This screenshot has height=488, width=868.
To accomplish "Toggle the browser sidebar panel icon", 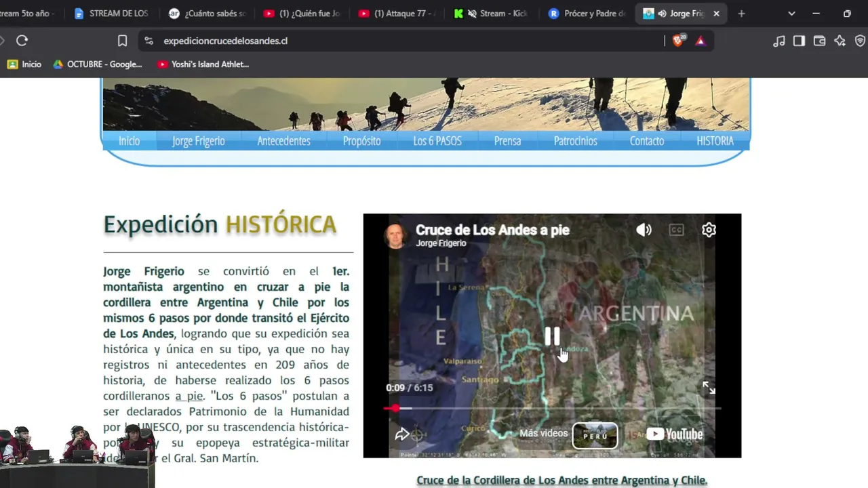I will [x=799, y=41].
